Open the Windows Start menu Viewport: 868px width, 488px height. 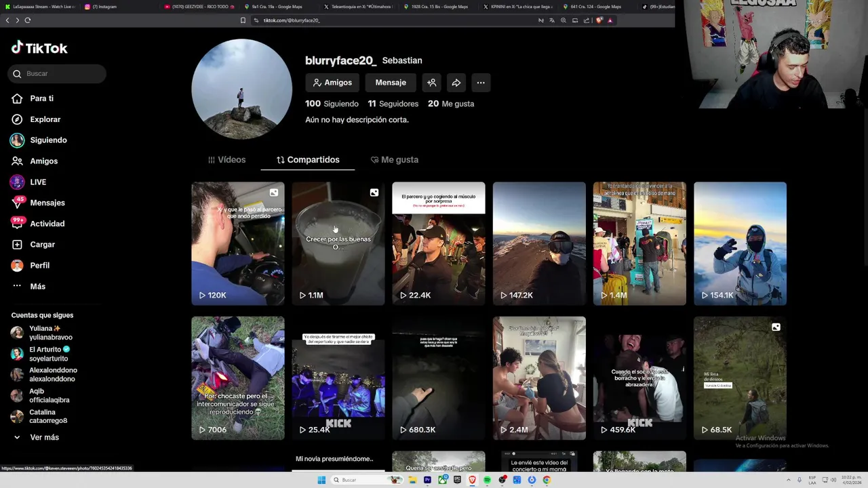[x=321, y=480]
